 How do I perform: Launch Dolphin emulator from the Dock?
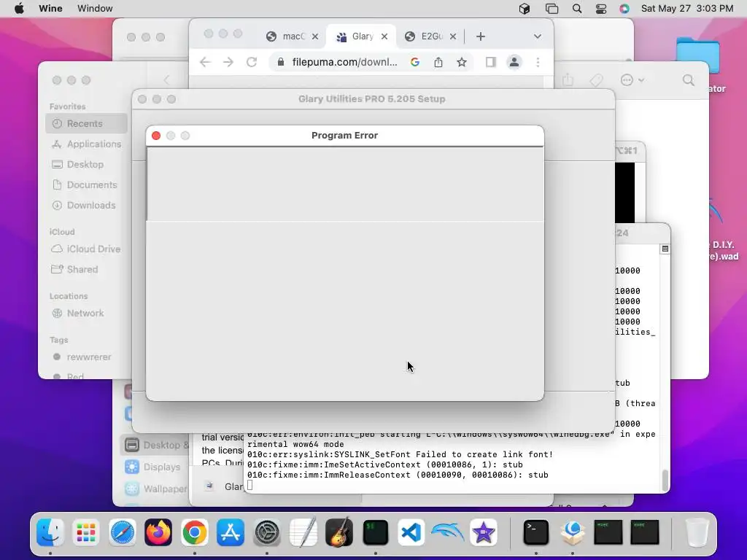[x=447, y=532]
